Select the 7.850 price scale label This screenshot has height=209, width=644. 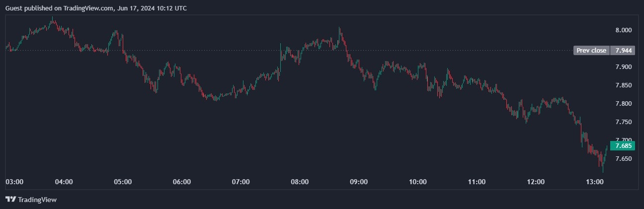pos(623,85)
